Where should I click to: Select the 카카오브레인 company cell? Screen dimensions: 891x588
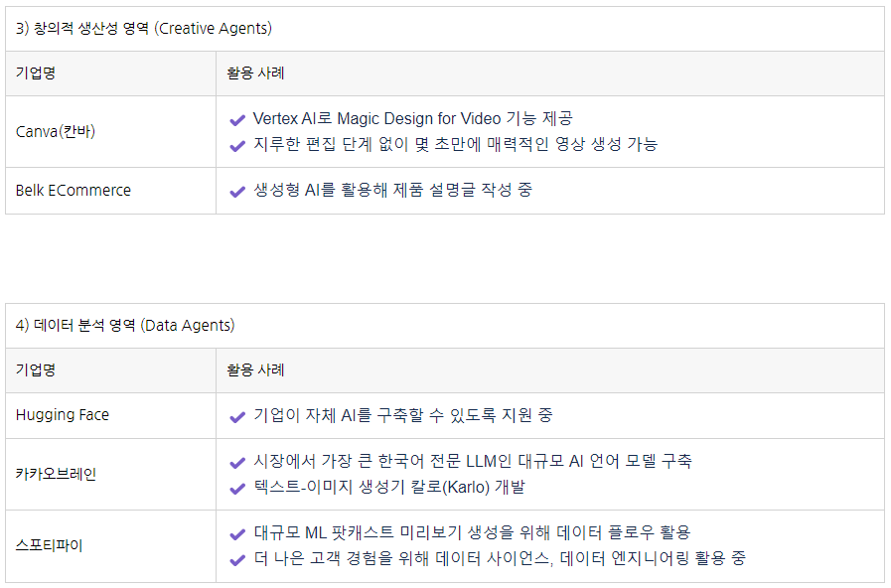111,475
